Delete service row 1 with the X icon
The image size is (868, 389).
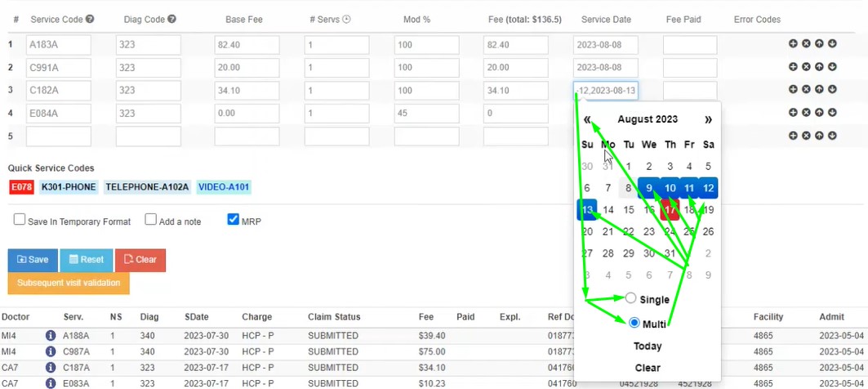(x=806, y=44)
